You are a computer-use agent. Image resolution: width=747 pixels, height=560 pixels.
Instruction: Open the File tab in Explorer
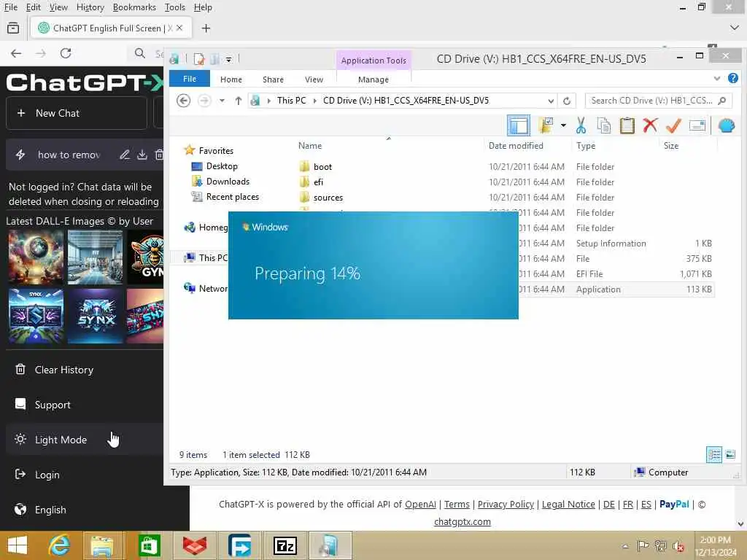(190, 79)
